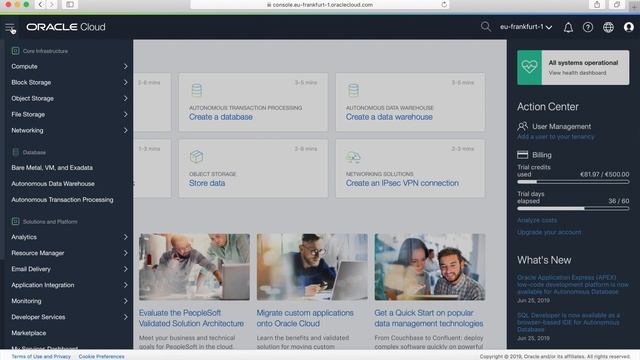Open Terms of Use and Privacy link
Viewport: 640px width, 360px height.
tap(41, 356)
